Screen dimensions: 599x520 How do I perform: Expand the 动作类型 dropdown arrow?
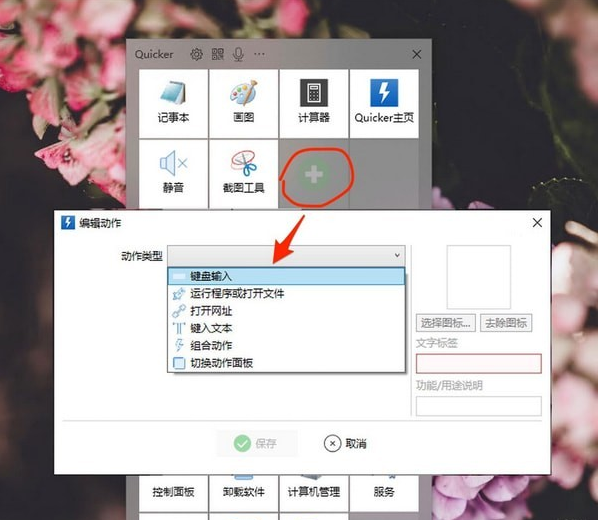click(397, 255)
